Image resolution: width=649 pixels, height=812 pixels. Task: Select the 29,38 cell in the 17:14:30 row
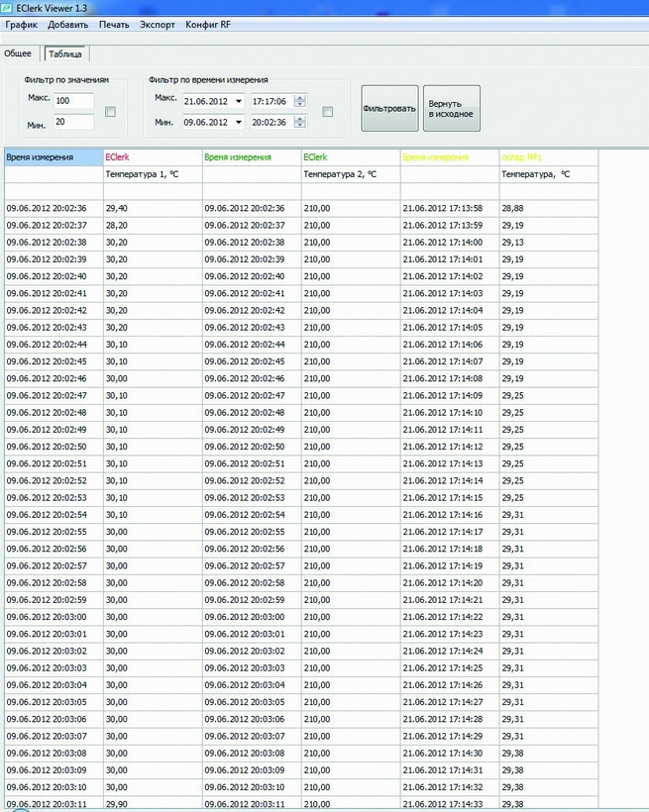549,753
